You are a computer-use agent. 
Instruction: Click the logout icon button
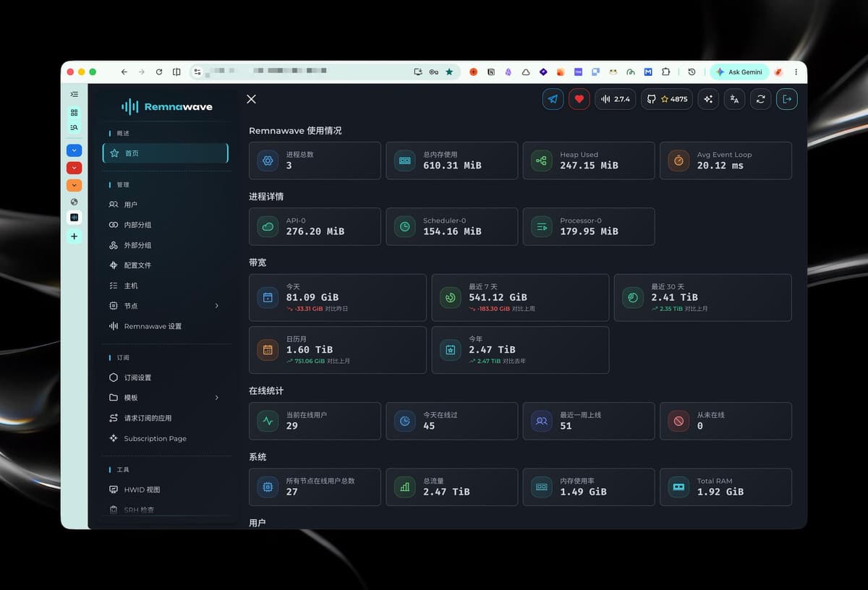click(x=787, y=99)
